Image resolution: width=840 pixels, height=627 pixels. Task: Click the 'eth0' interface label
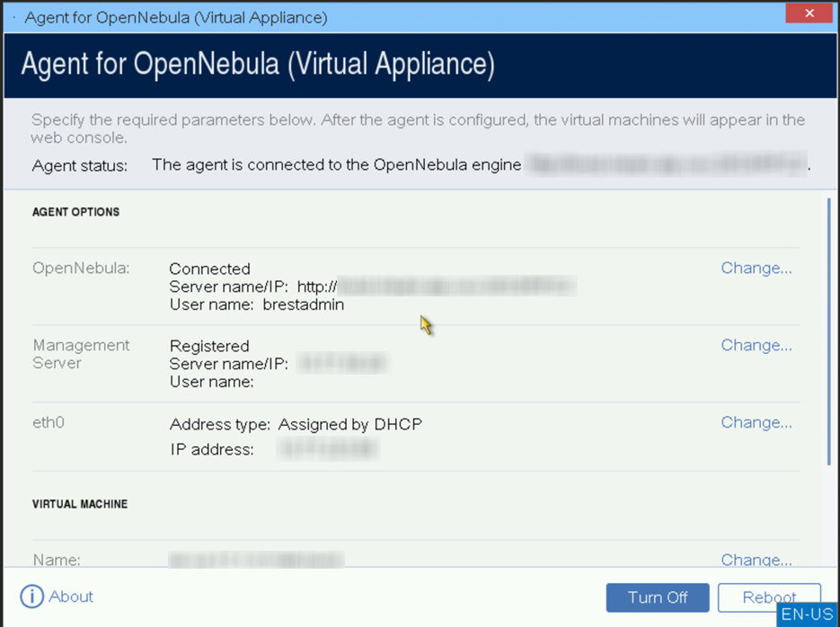pos(49,422)
